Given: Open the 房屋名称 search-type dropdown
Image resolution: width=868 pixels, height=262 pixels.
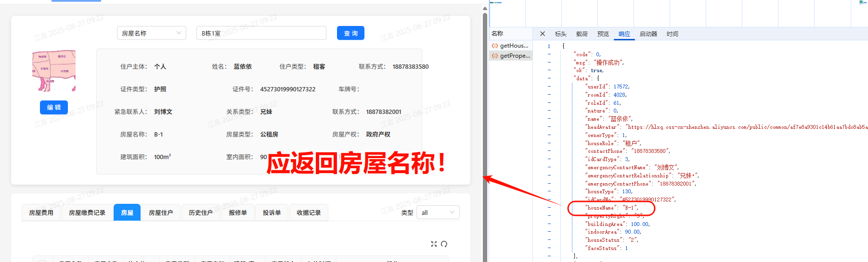Looking at the screenshot, I should (x=151, y=33).
